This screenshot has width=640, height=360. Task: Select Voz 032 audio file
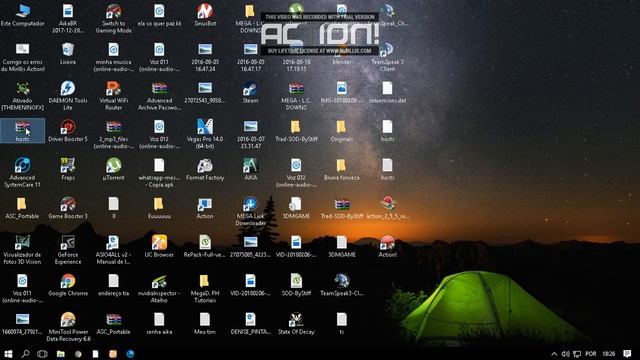click(x=296, y=173)
